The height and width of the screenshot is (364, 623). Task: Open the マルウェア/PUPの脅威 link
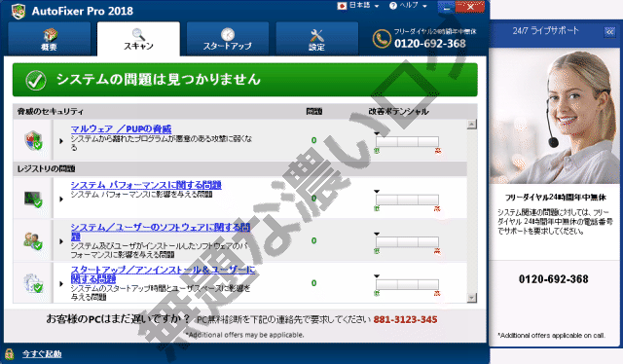coord(121,128)
